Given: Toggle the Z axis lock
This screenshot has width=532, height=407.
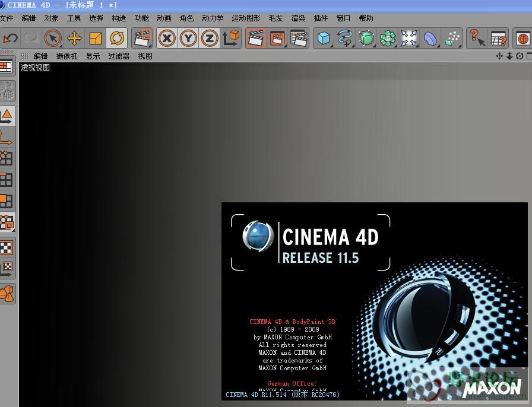Looking at the screenshot, I should point(210,38).
